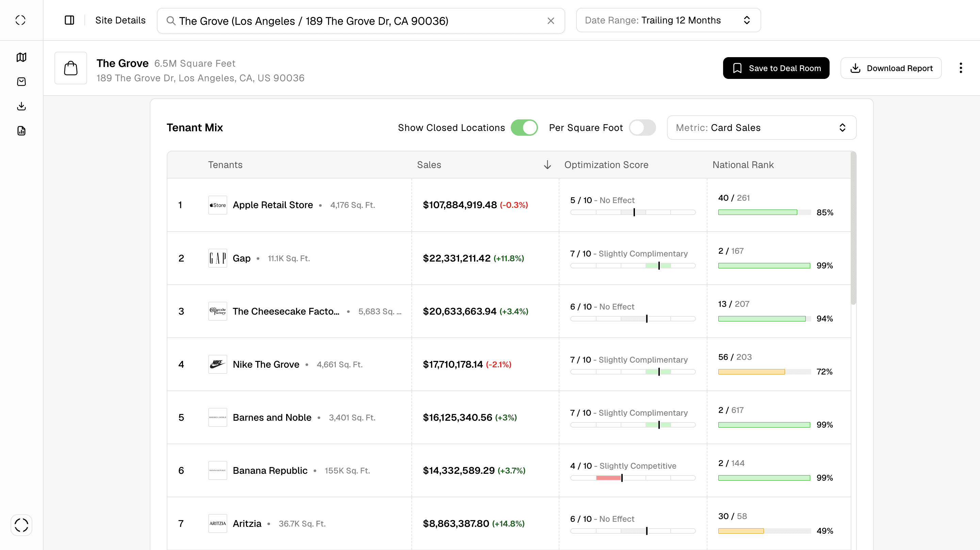Clear the site search with X icon
The image size is (980, 550).
[x=551, y=21]
